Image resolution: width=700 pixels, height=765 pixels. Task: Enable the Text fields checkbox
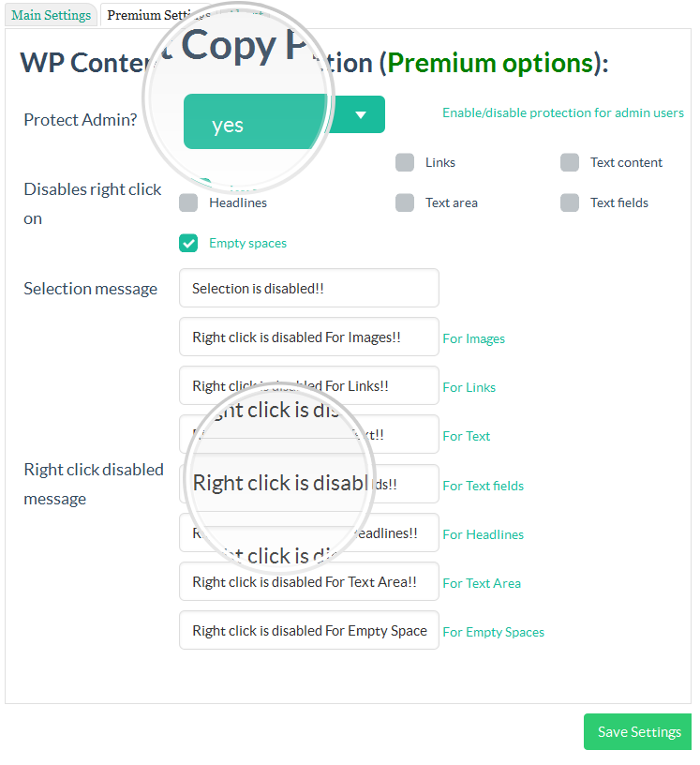[570, 202]
